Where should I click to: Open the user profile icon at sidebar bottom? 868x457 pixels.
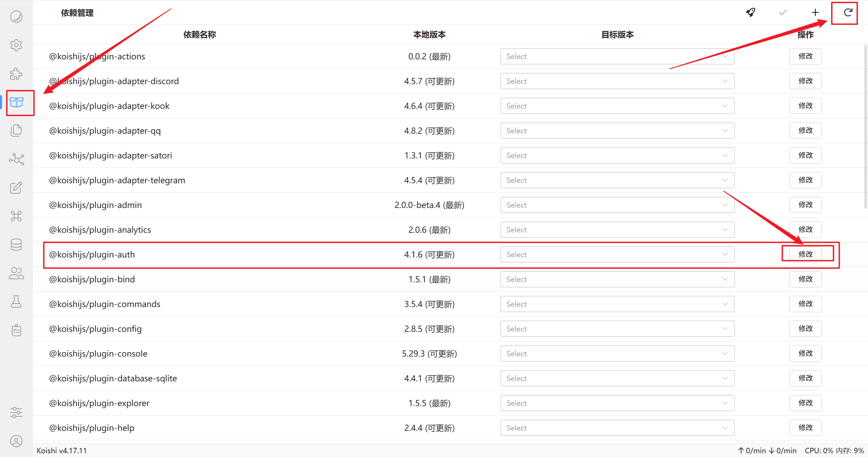pos(16,441)
